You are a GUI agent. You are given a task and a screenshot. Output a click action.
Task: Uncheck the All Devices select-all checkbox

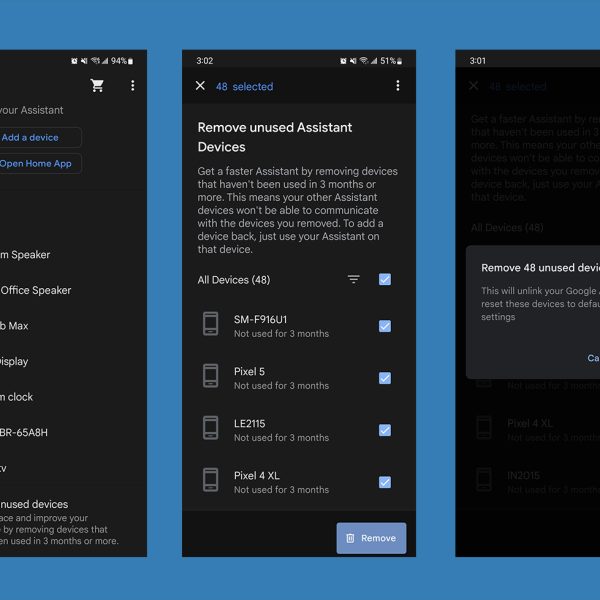click(x=385, y=280)
